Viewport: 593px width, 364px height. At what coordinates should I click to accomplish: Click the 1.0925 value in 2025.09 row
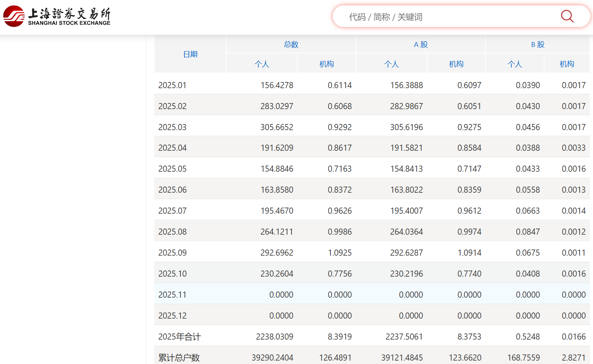click(x=340, y=253)
